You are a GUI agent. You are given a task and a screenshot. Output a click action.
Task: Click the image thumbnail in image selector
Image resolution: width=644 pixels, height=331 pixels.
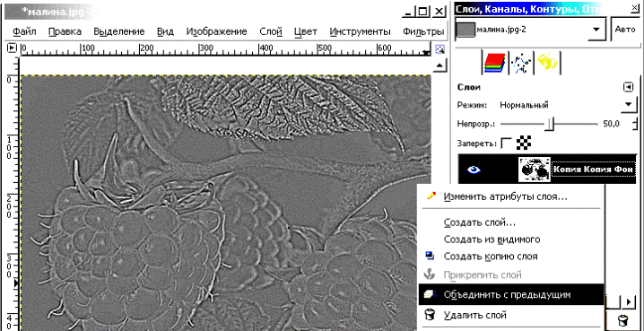click(466, 30)
